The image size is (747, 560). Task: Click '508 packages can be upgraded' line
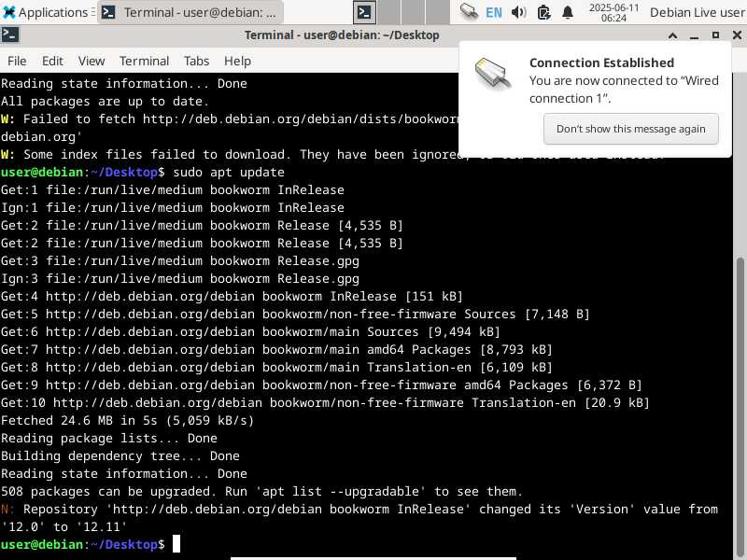pos(261,492)
